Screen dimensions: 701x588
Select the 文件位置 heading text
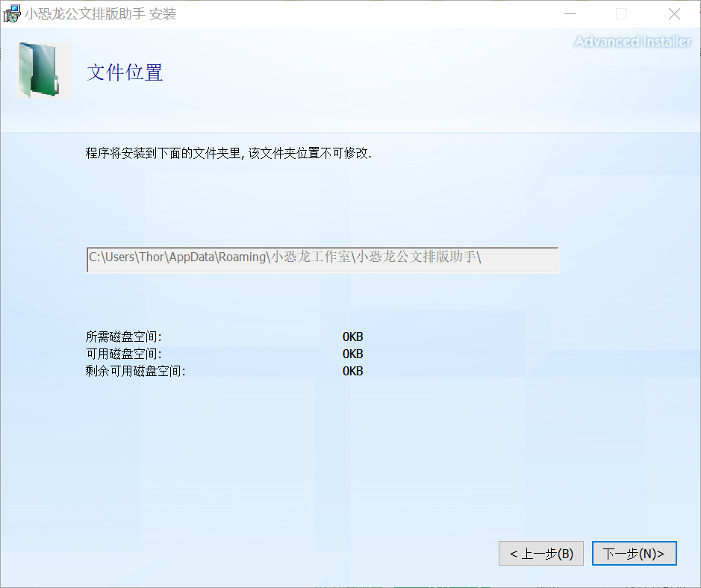pos(125,72)
